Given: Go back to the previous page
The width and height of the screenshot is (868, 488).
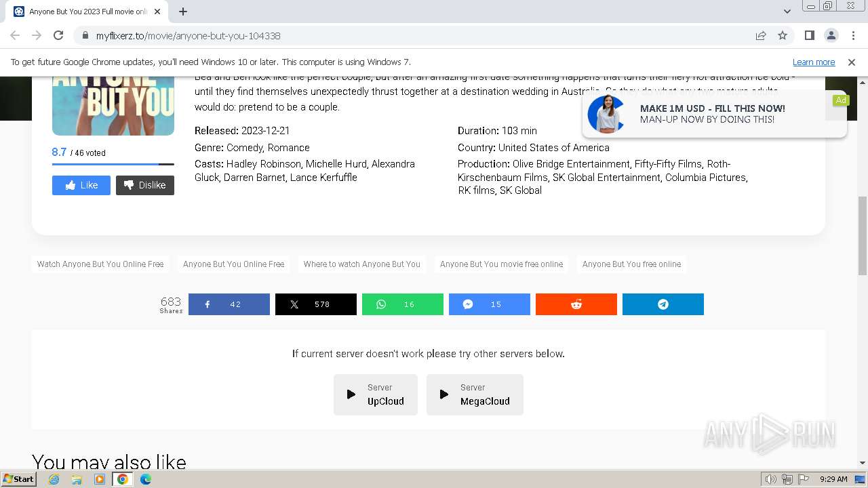Looking at the screenshot, I should 15,35.
